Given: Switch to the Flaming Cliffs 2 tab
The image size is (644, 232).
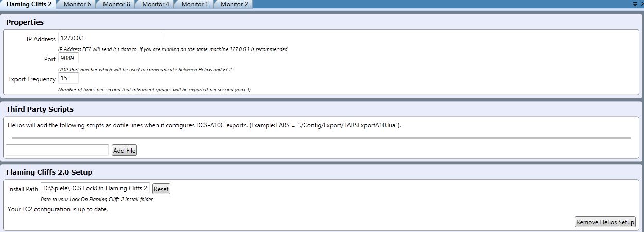Looking at the screenshot, I should coord(28,4).
